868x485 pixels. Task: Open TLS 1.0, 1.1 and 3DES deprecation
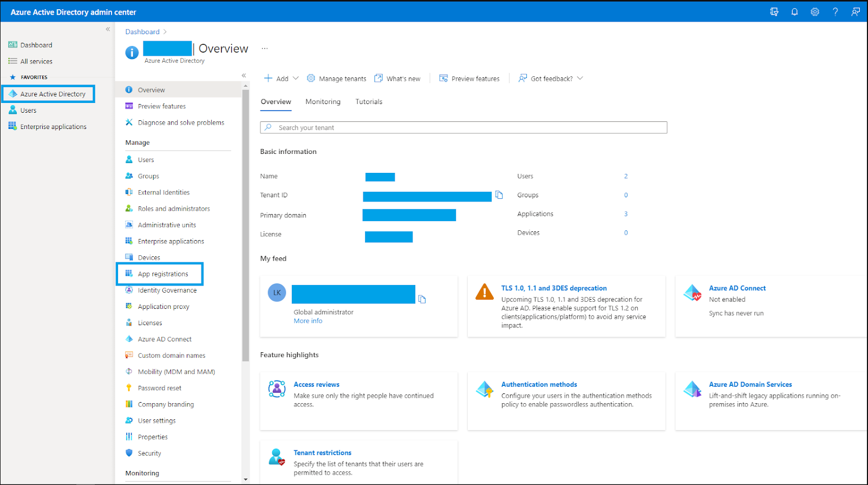click(x=554, y=288)
